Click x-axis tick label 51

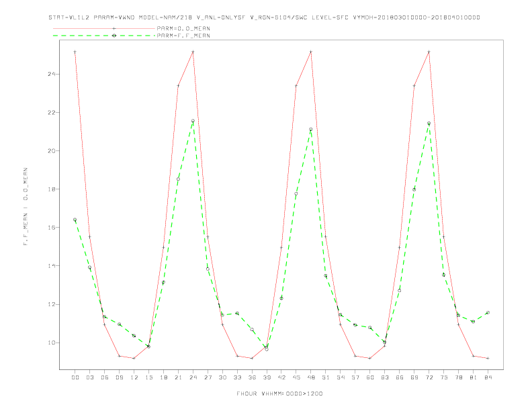click(x=326, y=377)
